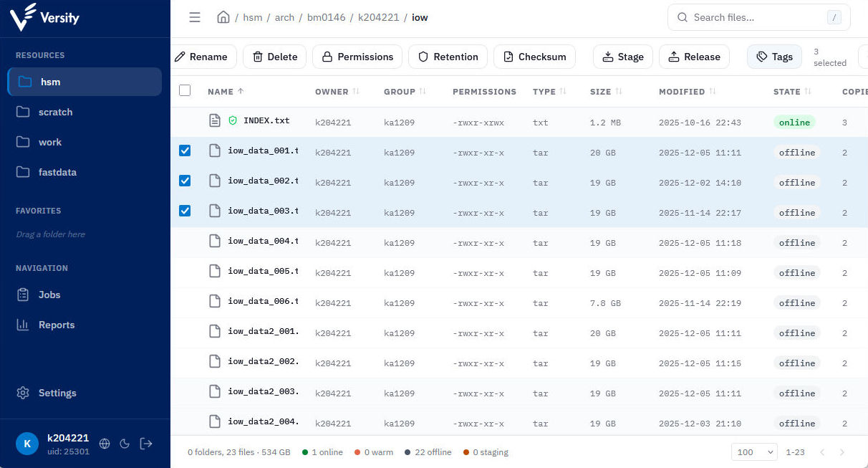Screen dimensions: 868x468
Task: Go to k204221 in breadcrumb
Action: pyautogui.click(x=378, y=17)
